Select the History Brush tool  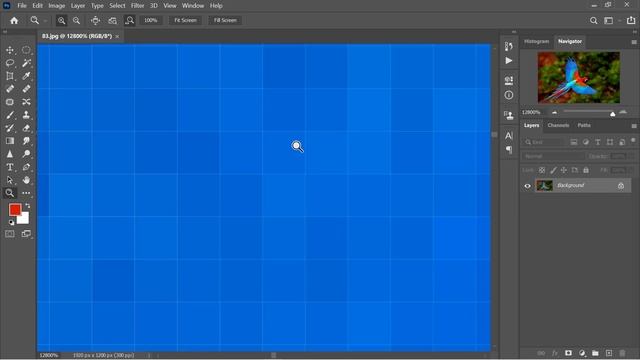pyautogui.click(x=10, y=128)
